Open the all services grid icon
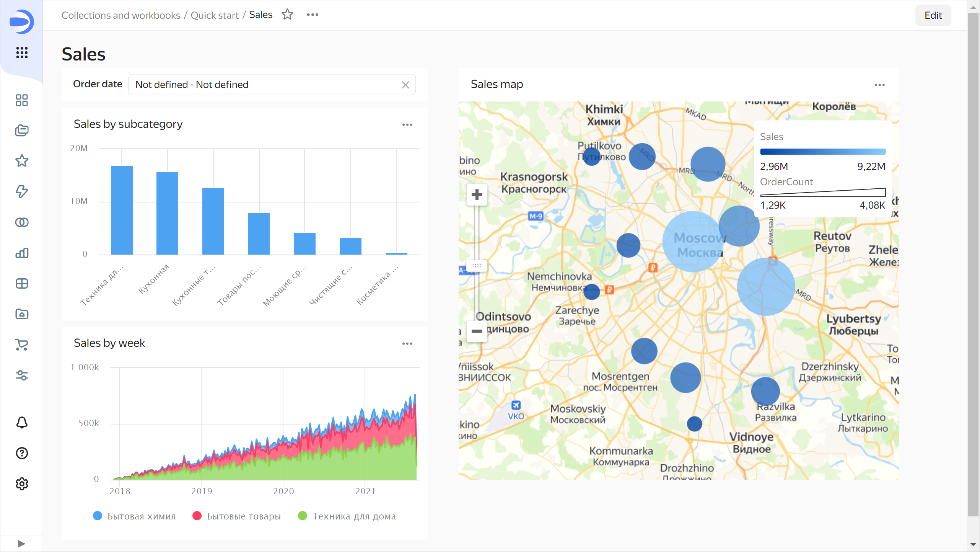980x552 pixels. click(x=22, y=52)
